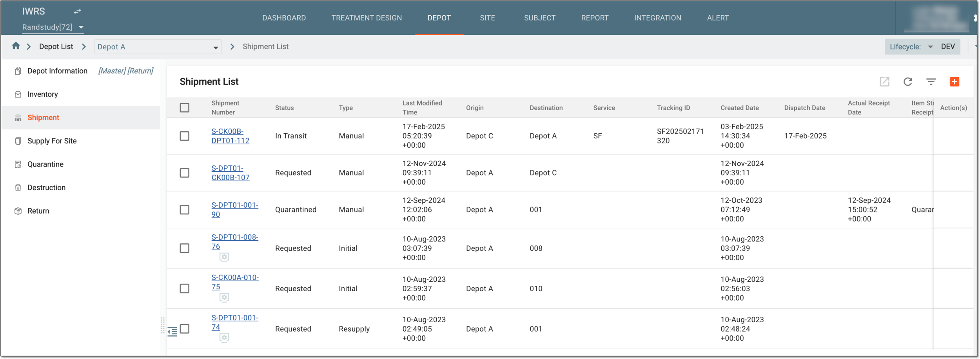The width and height of the screenshot is (980, 359).
Task: Click the Last Modified Time column header
Action: coord(422,108)
